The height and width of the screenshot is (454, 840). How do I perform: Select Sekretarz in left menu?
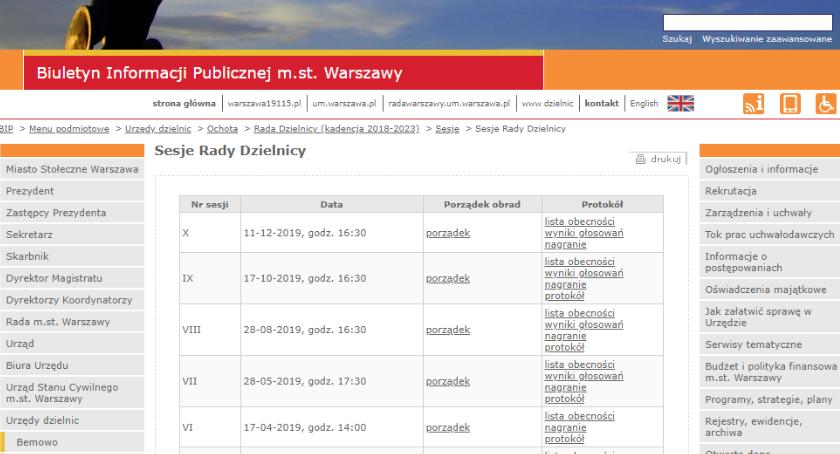coord(72,235)
